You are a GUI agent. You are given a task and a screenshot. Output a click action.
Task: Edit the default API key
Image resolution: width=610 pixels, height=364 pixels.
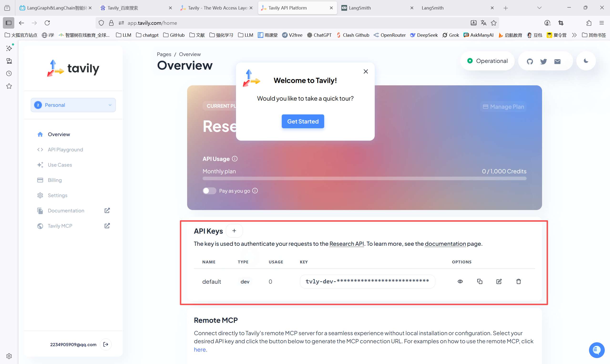coord(499,281)
